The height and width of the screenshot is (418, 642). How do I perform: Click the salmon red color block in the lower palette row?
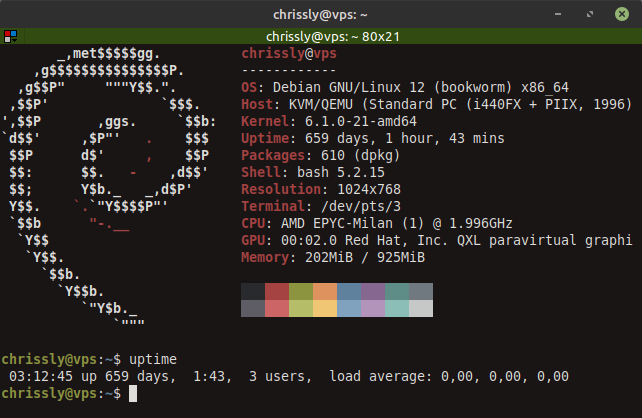(277, 308)
